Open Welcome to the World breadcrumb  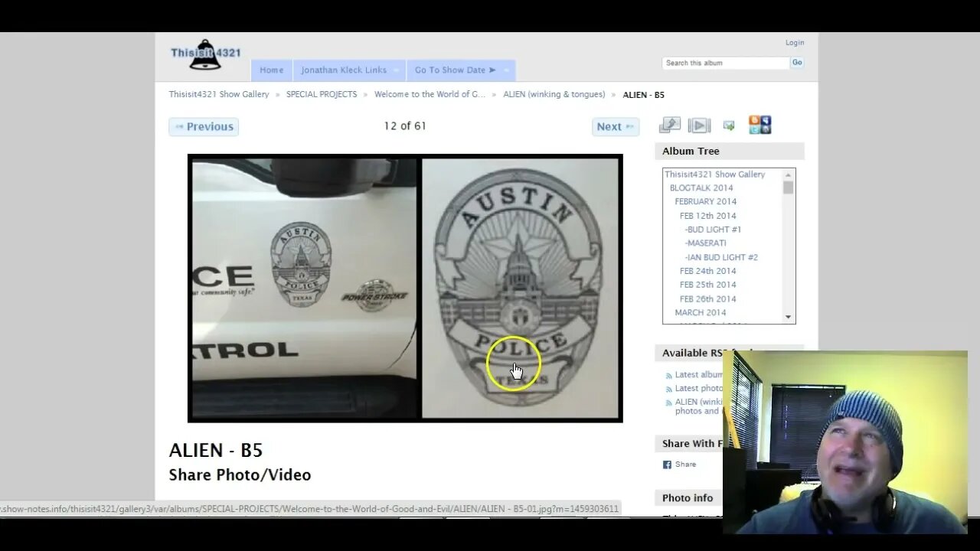pos(430,94)
